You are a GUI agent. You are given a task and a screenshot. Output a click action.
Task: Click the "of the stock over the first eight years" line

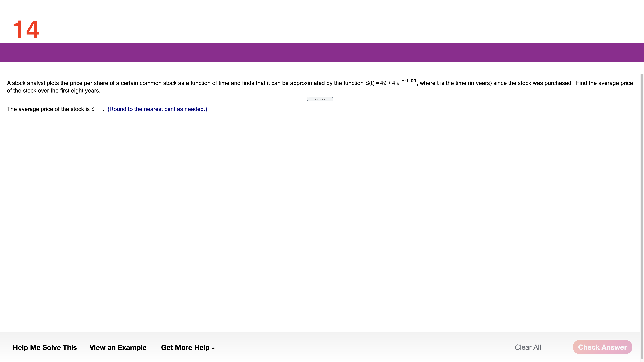point(53,90)
